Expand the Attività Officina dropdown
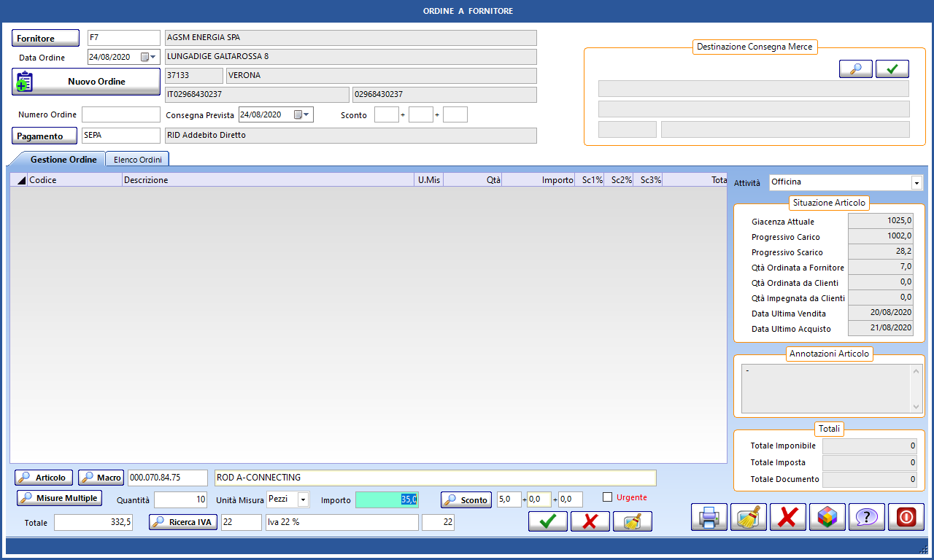 916,182
